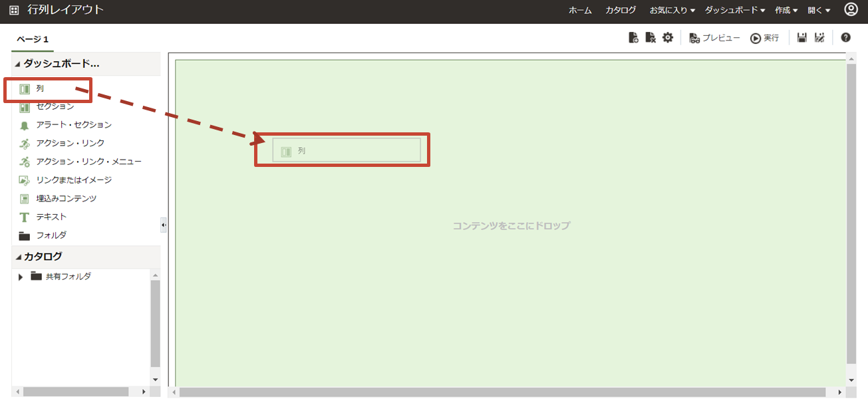Click the canvas scroll right arrow
The width and height of the screenshot is (868, 405).
pos(839,392)
